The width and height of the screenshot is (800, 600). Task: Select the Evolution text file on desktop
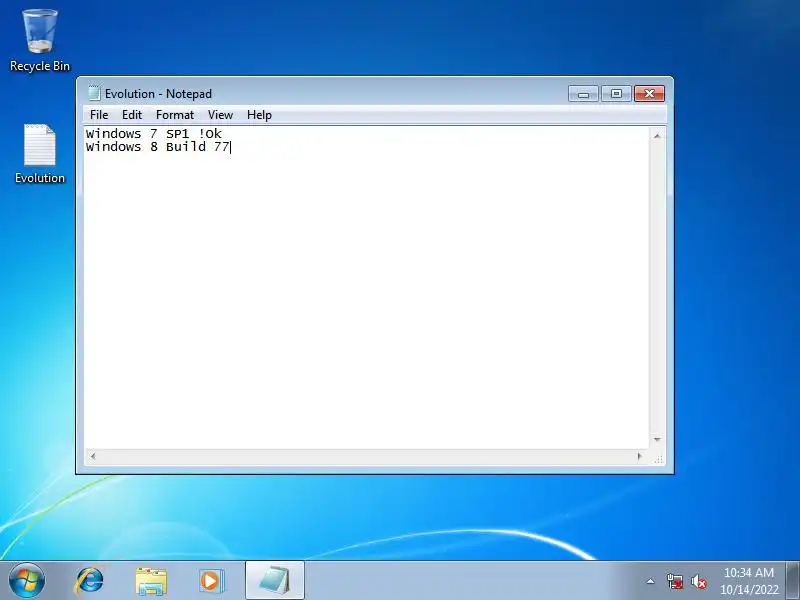pyautogui.click(x=40, y=154)
